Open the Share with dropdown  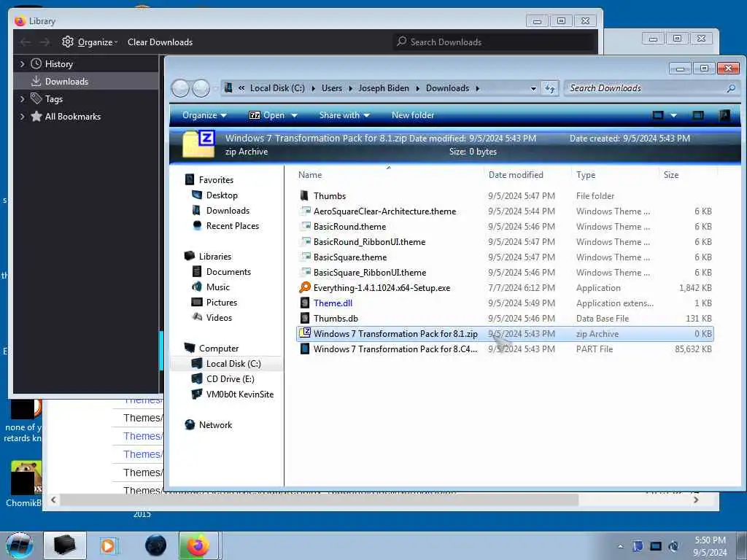344,115
